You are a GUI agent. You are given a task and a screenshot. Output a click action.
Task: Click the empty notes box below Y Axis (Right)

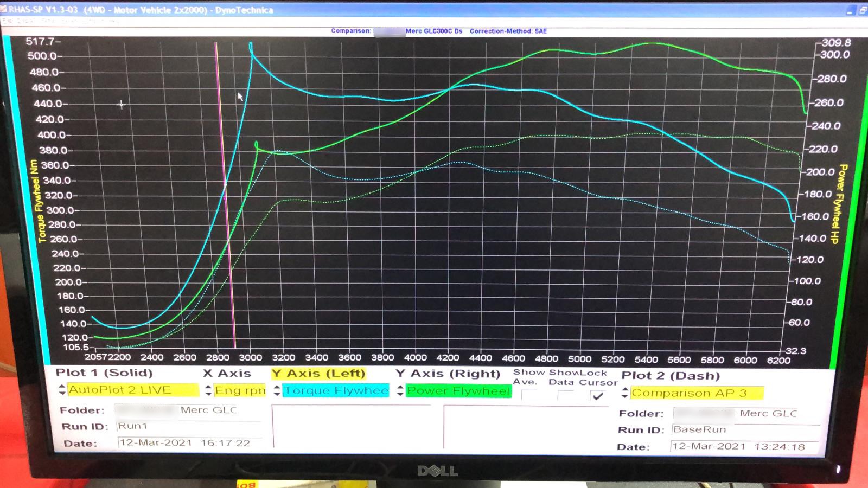(526, 427)
